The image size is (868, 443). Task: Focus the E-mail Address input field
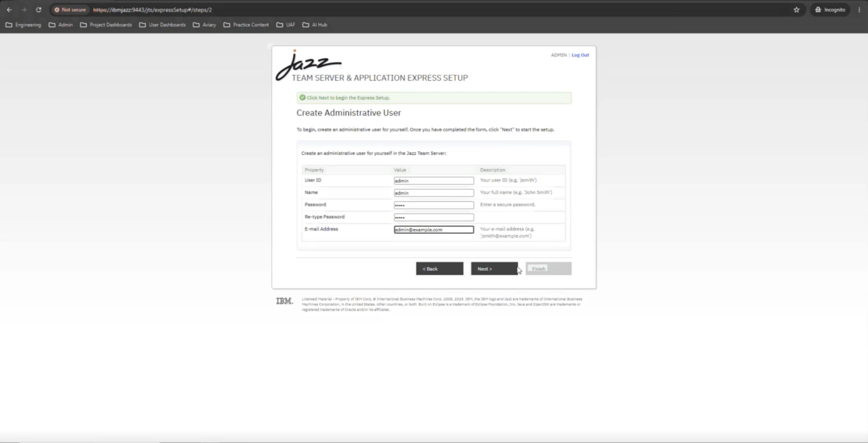click(x=434, y=230)
